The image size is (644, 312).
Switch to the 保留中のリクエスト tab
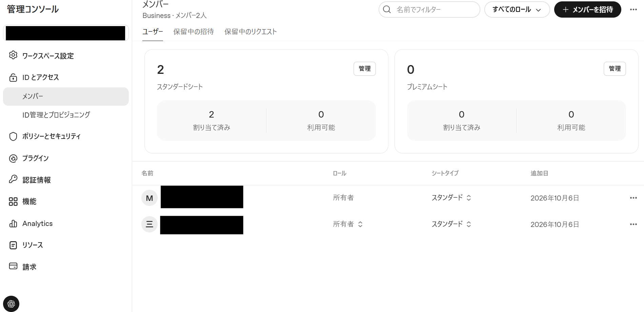(250, 32)
